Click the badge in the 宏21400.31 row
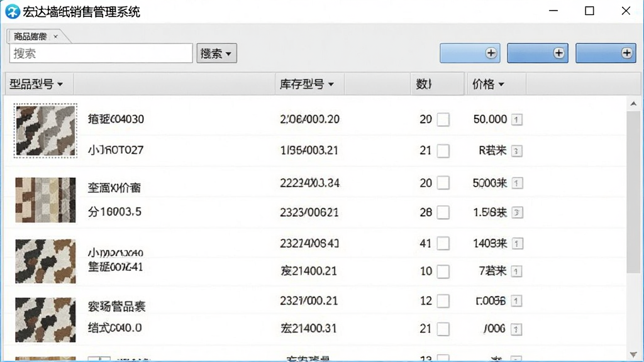The width and height of the screenshot is (644, 362). 516,329
